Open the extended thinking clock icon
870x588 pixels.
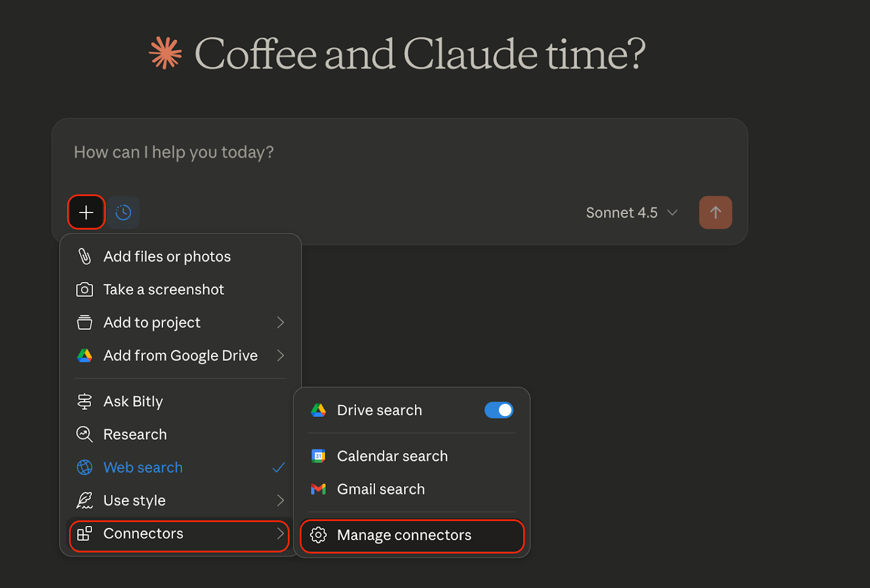pyautogui.click(x=123, y=212)
